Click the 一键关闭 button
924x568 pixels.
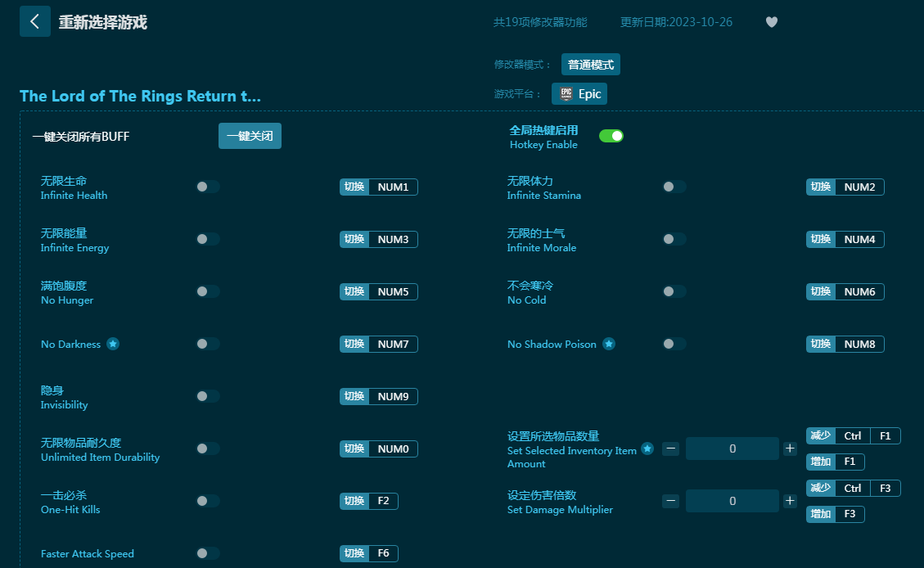pos(250,136)
